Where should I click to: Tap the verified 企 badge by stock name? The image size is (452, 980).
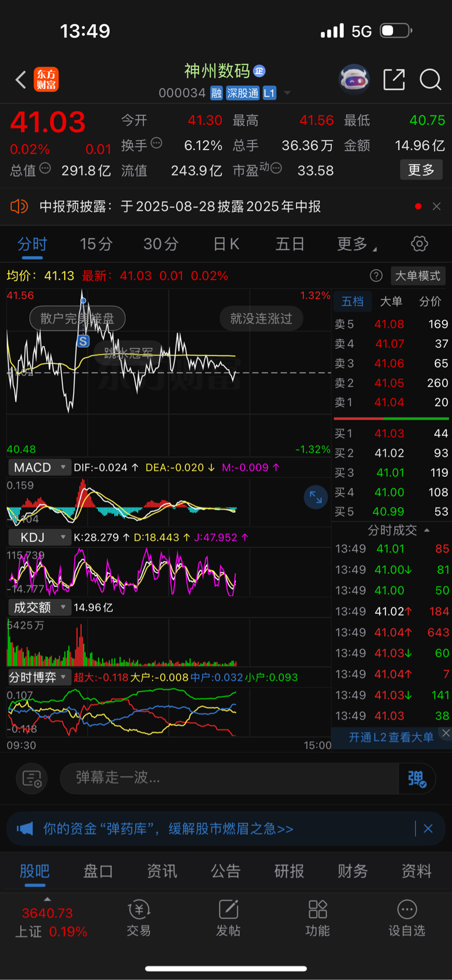coord(260,71)
